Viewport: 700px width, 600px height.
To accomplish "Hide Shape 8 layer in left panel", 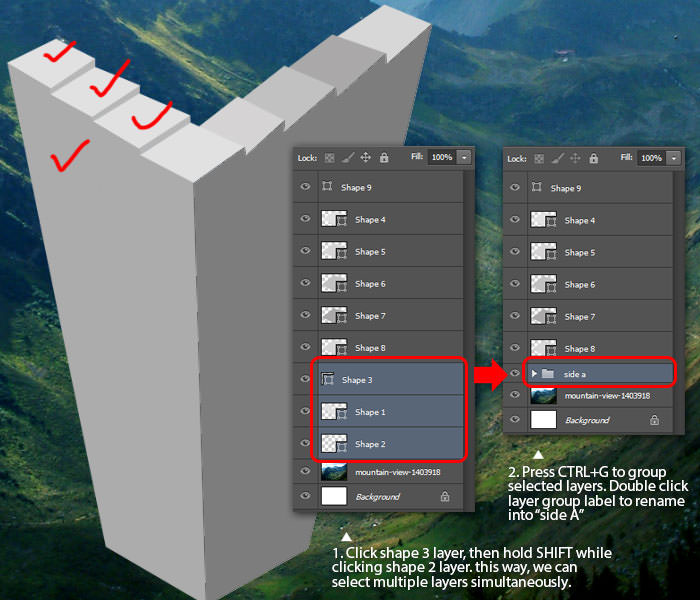I will pos(305,347).
